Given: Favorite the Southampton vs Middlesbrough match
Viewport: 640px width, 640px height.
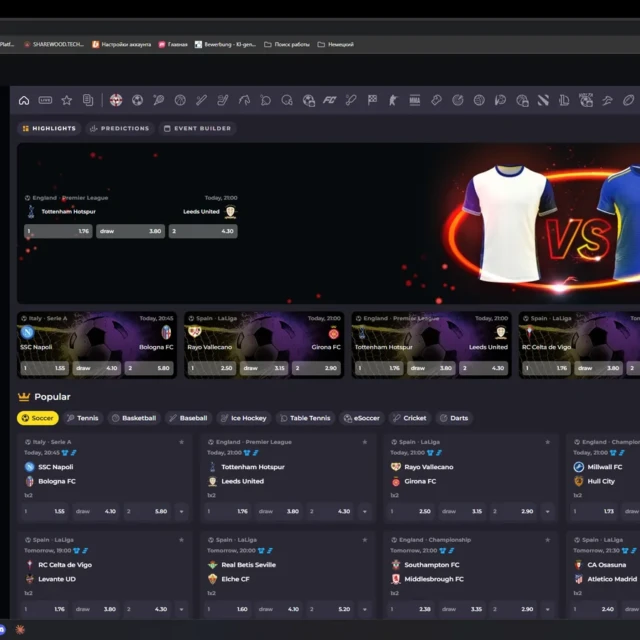Looking at the screenshot, I should [548, 540].
